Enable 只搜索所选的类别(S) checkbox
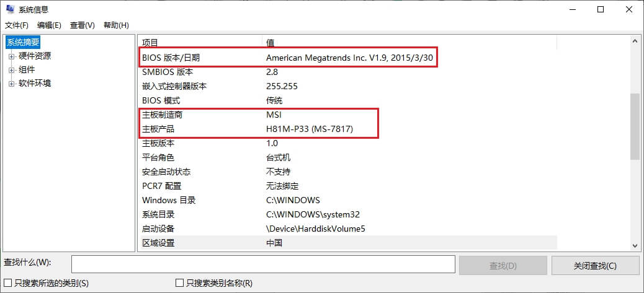The height and width of the screenshot is (293, 644). pyautogui.click(x=7, y=282)
